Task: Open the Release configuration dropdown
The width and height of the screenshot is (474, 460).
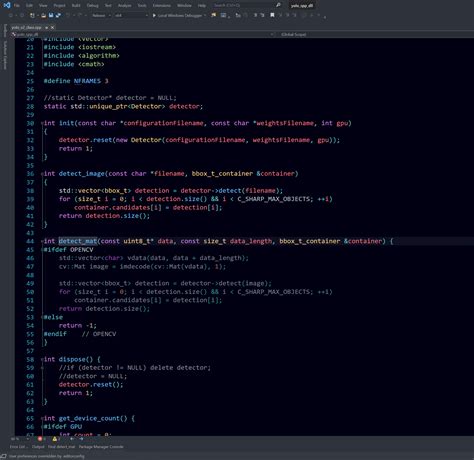Action: (101, 15)
